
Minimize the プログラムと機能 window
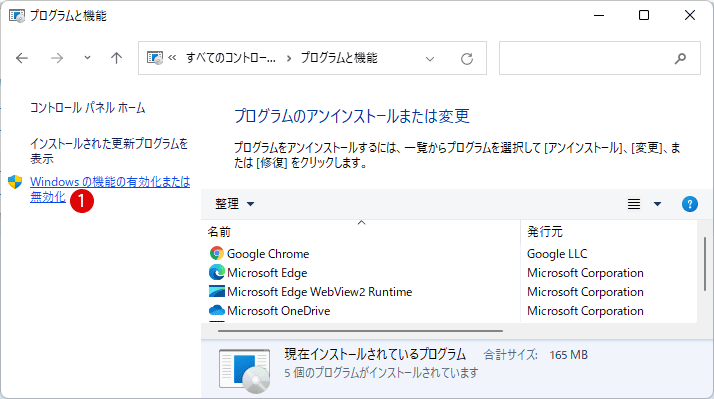pos(599,15)
